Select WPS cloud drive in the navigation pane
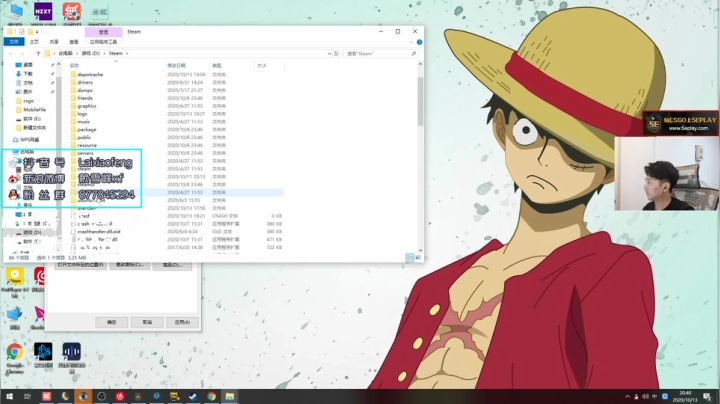Viewport: 720px width, 404px height. tap(29, 140)
